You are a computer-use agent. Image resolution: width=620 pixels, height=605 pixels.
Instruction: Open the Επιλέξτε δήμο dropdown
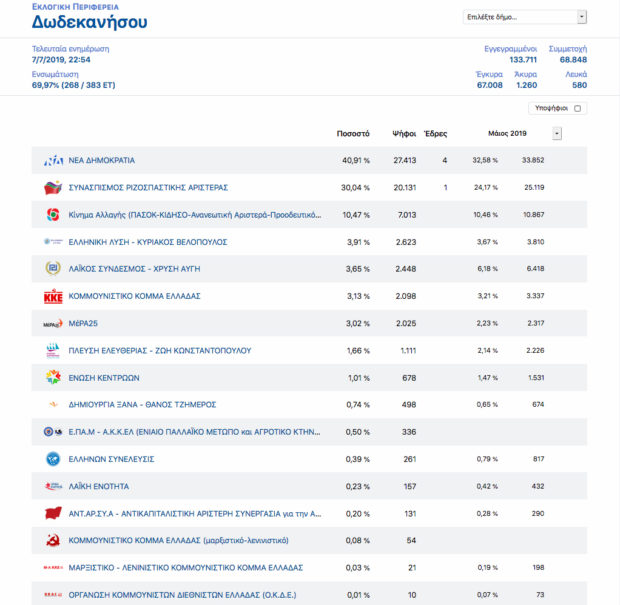pyautogui.click(x=525, y=17)
